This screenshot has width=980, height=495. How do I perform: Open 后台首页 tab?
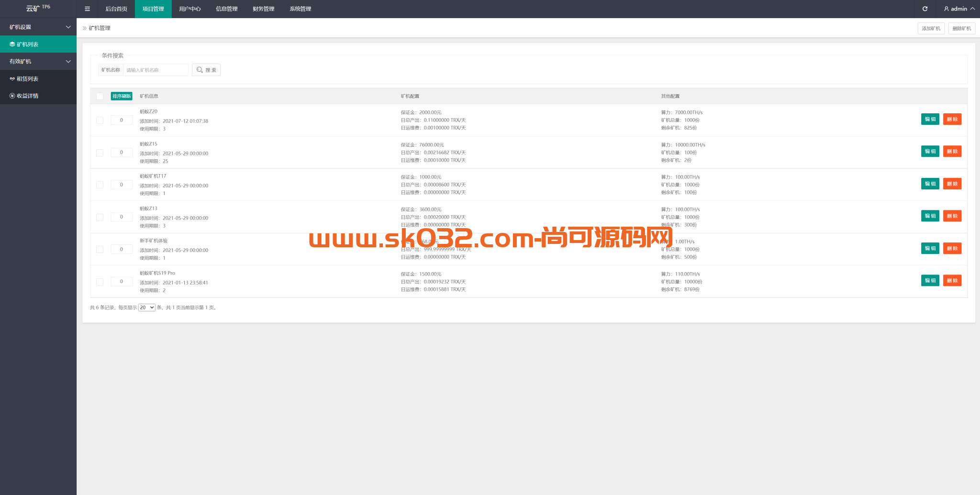tap(116, 9)
